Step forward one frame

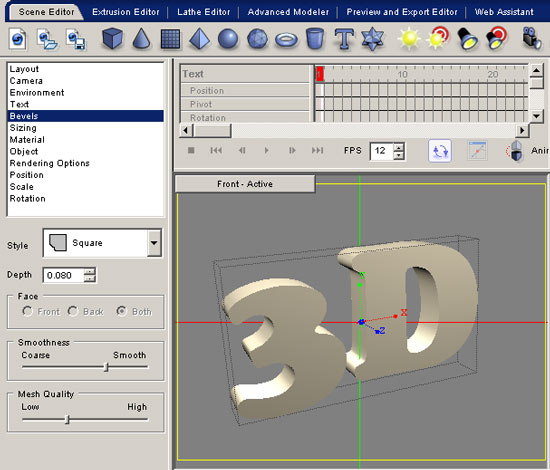tap(292, 150)
